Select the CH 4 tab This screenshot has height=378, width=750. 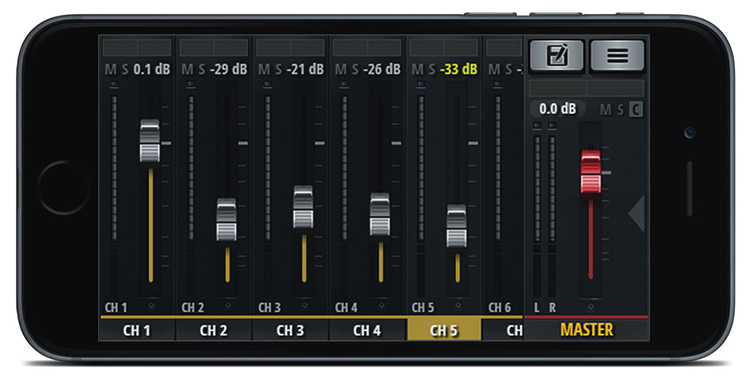[x=367, y=331]
